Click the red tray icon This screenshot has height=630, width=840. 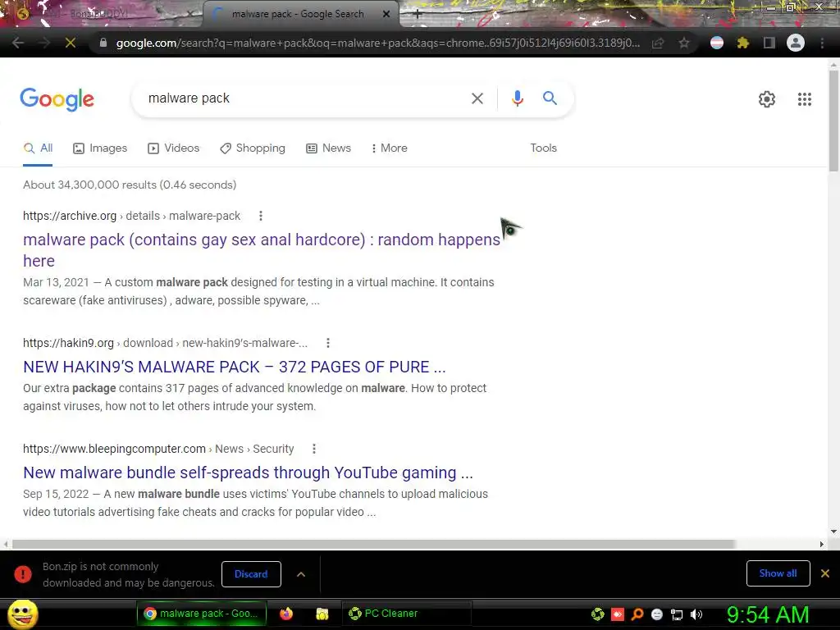(618, 614)
